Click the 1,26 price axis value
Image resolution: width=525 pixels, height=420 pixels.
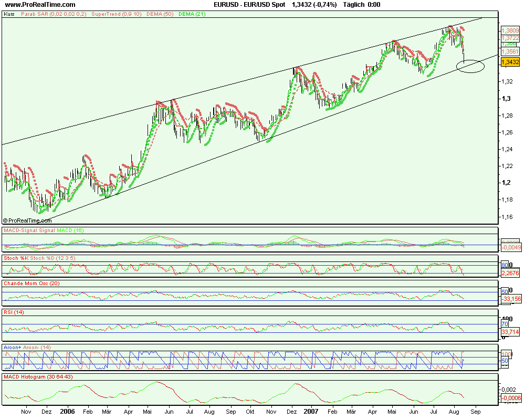(x=506, y=132)
